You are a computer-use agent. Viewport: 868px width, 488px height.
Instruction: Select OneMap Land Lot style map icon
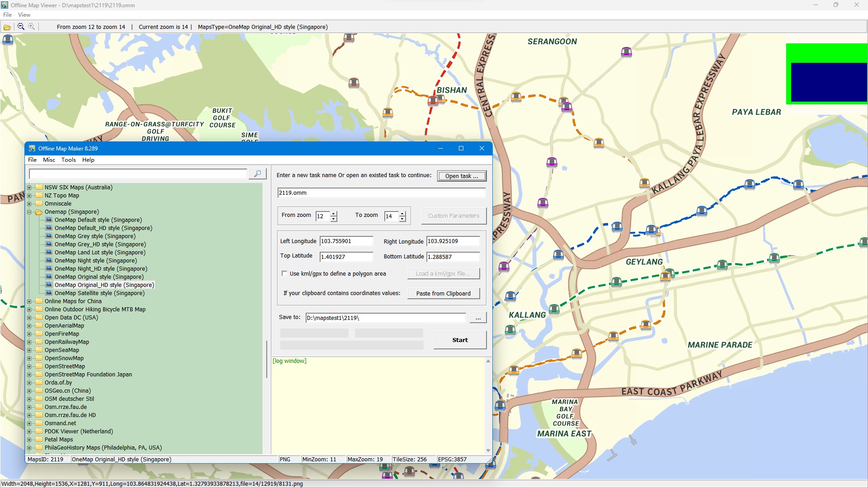49,253
